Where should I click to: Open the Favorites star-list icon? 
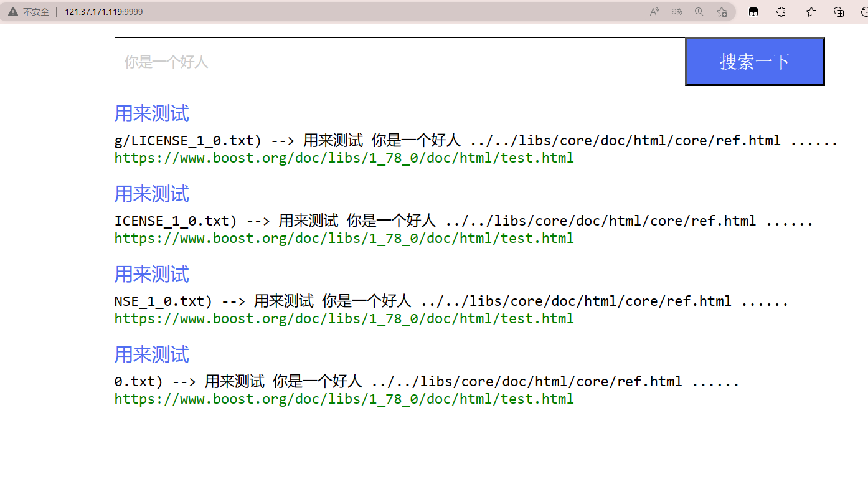tap(811, 11)
